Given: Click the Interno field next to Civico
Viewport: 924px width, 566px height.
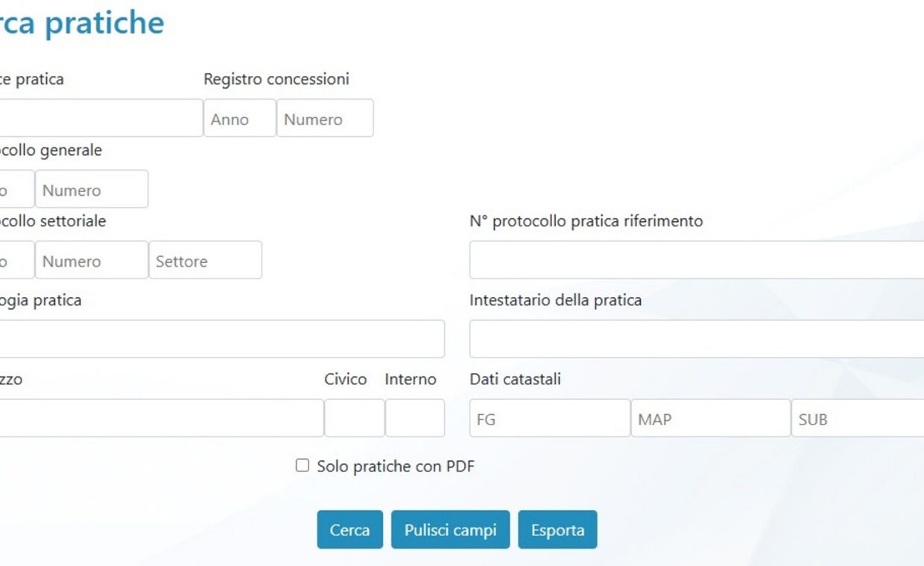Looking at the screenshot, I should pyautogui.click(x=414, y=418).
